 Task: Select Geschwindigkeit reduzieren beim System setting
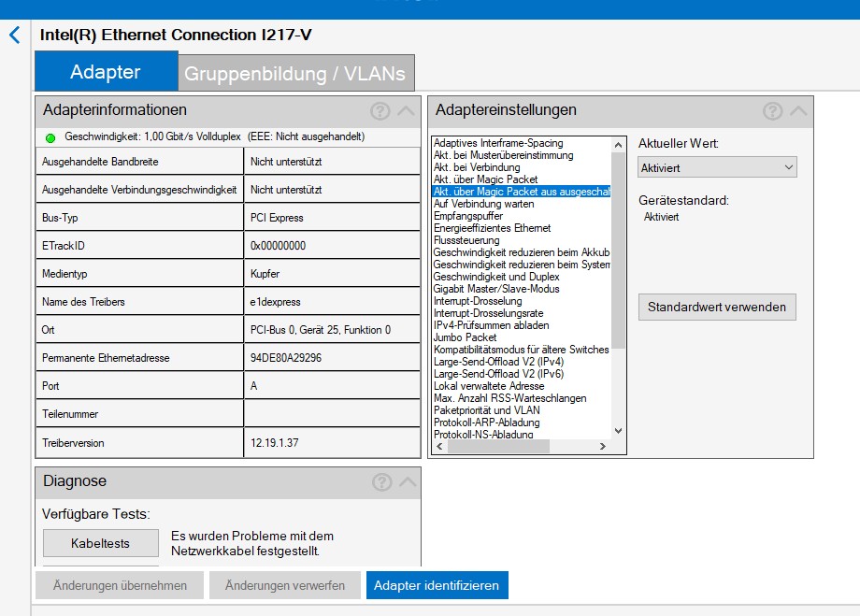click(x=522, y=265)
